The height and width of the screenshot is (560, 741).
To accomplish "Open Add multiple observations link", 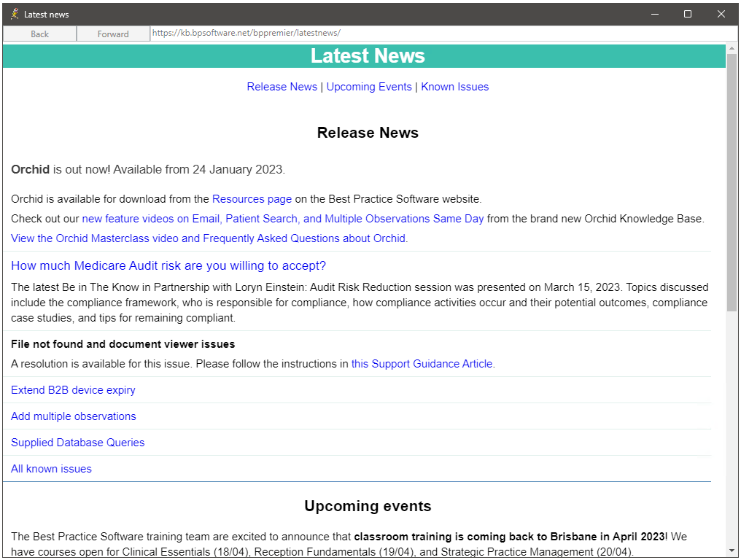I will pos(73,416).
